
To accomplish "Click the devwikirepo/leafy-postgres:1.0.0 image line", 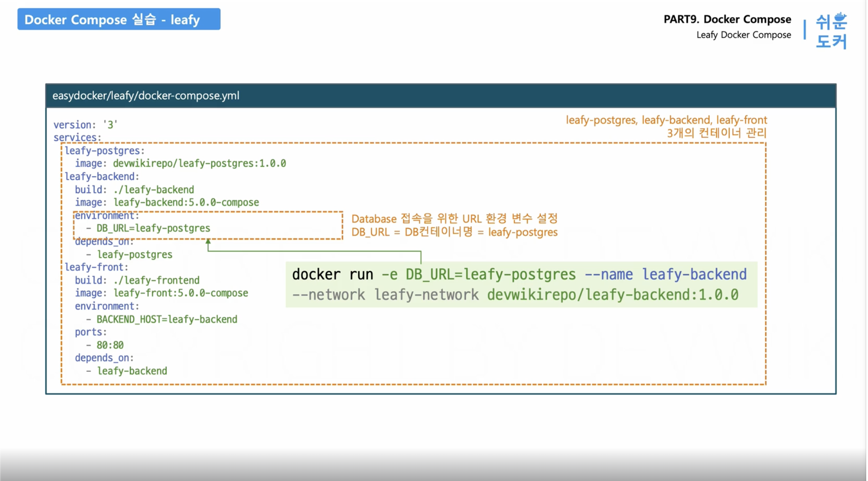I will click(x=180, y=164).
